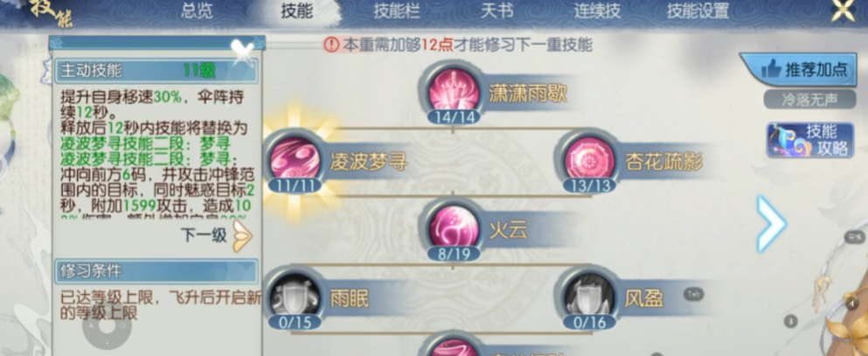Click the 修习条件 section header
Image resolution: width=868 pixels, height=356 pixels.
[156, 271]
